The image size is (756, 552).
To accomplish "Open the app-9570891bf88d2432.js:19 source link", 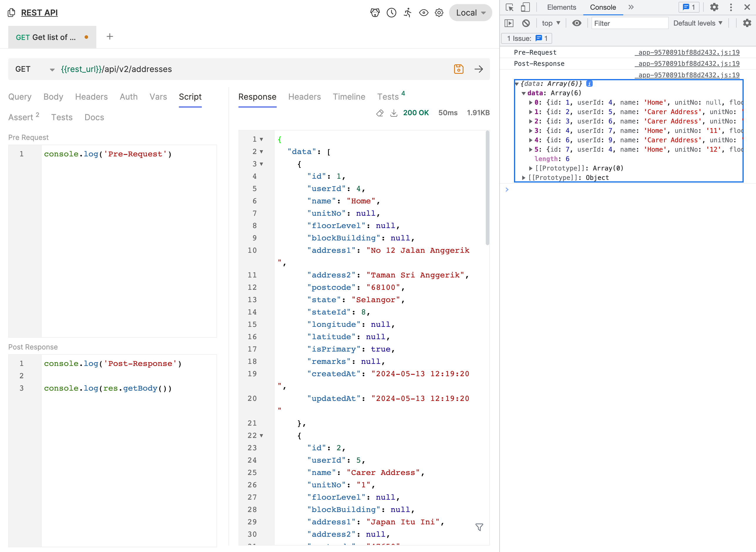I will pyautogui.click(x=688, y=52).
